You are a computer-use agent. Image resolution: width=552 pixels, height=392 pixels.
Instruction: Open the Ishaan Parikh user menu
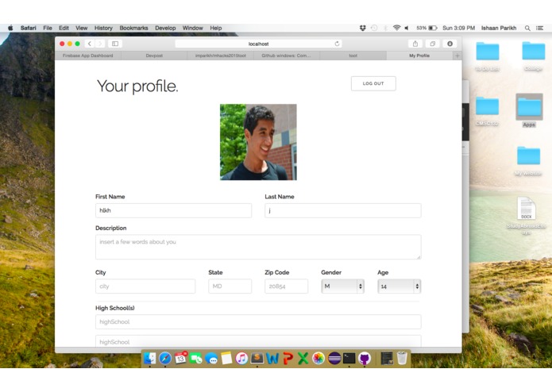[x=499, y=28]
